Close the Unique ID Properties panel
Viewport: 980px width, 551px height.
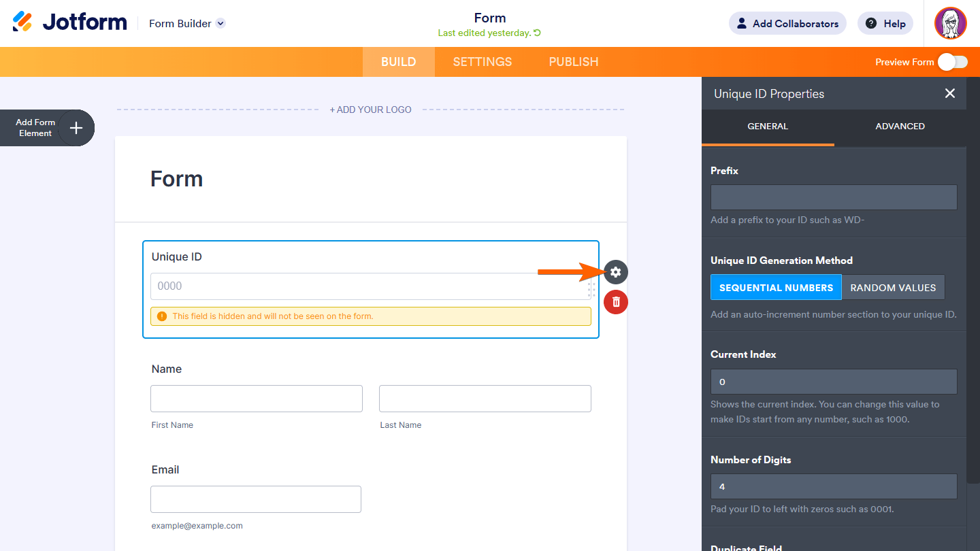950,93
